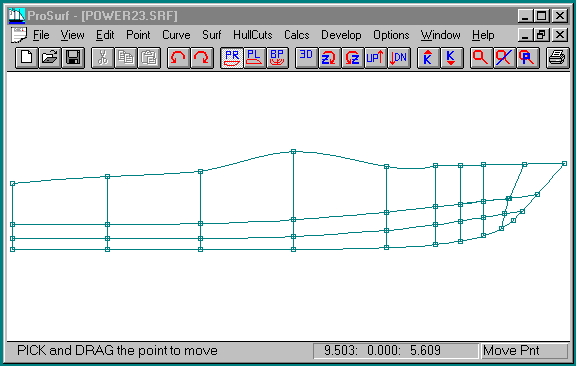The height and width of the screenshot is (367, 576).
Task: Open a file with the folder icon
Action: (50, 58)
